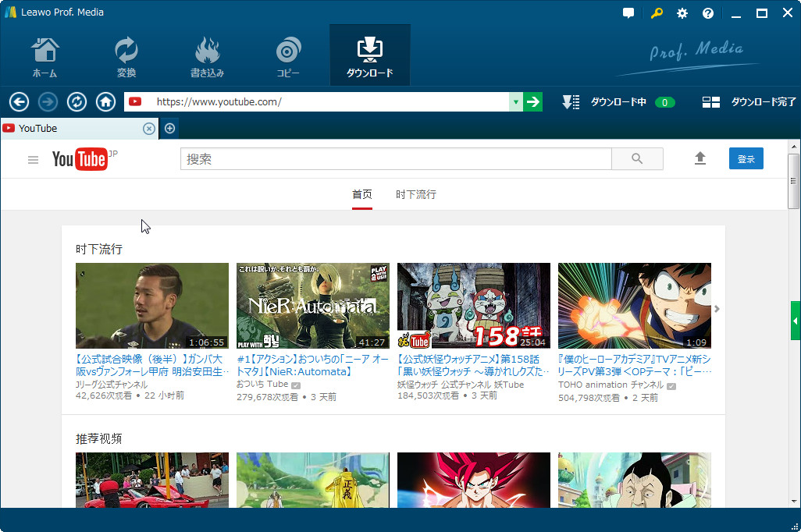Open the 僕のヒーローアカデミア video thumbnail

click(x=635, y=306)
